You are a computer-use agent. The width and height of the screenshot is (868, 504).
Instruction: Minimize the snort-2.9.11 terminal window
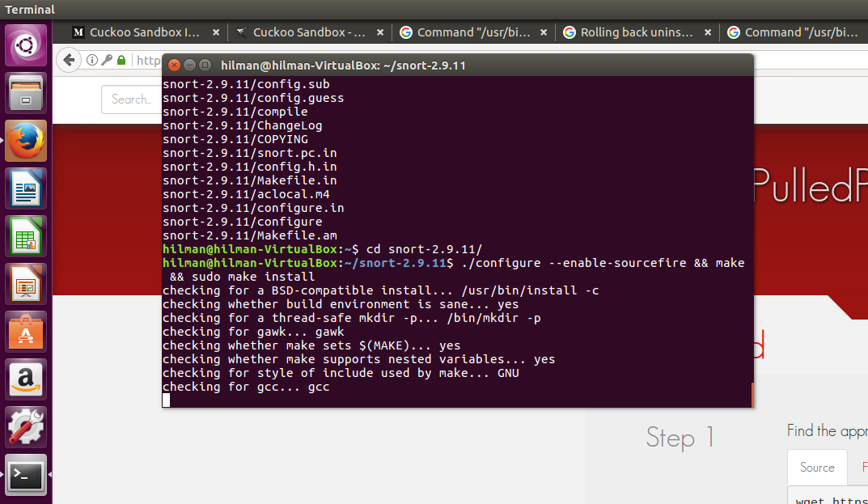point(188,65)
